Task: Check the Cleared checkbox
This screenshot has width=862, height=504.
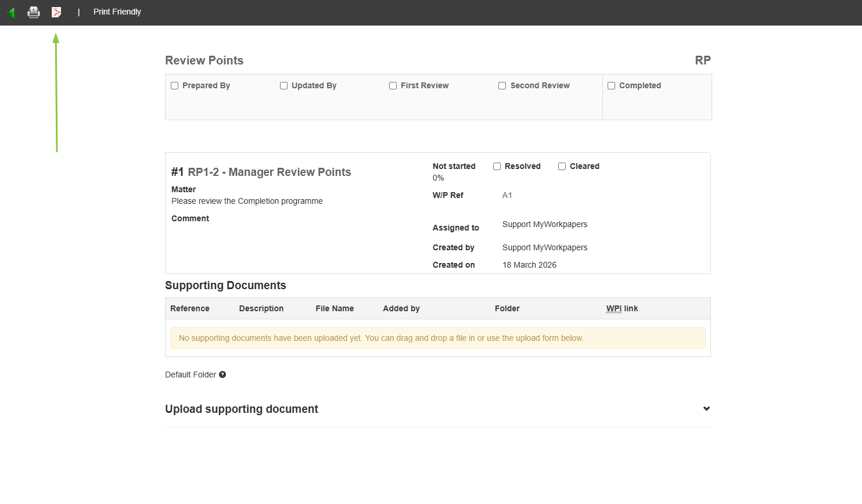Action: 562,167
